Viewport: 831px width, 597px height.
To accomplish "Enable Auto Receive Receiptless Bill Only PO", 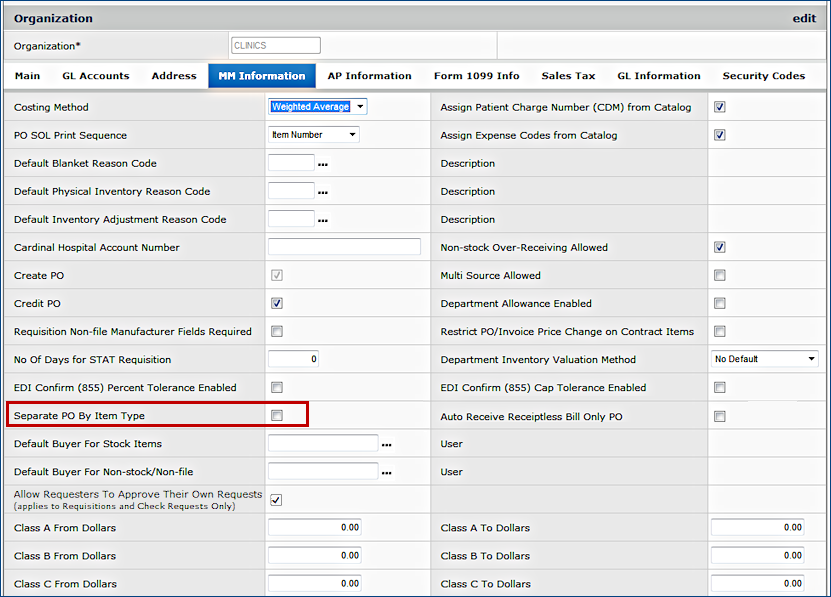I will click(720, 416).
